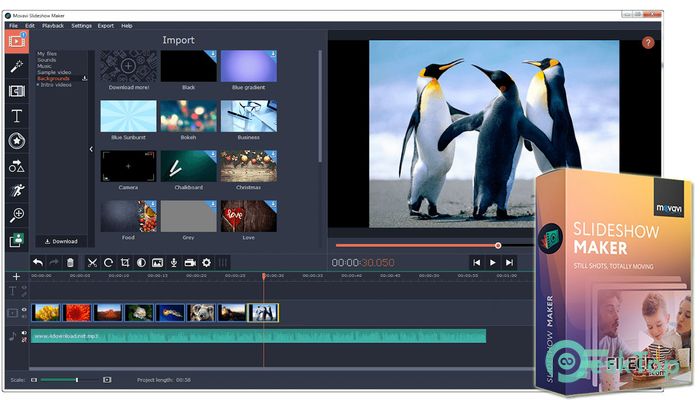Open the Settings menu

(81, 26)
